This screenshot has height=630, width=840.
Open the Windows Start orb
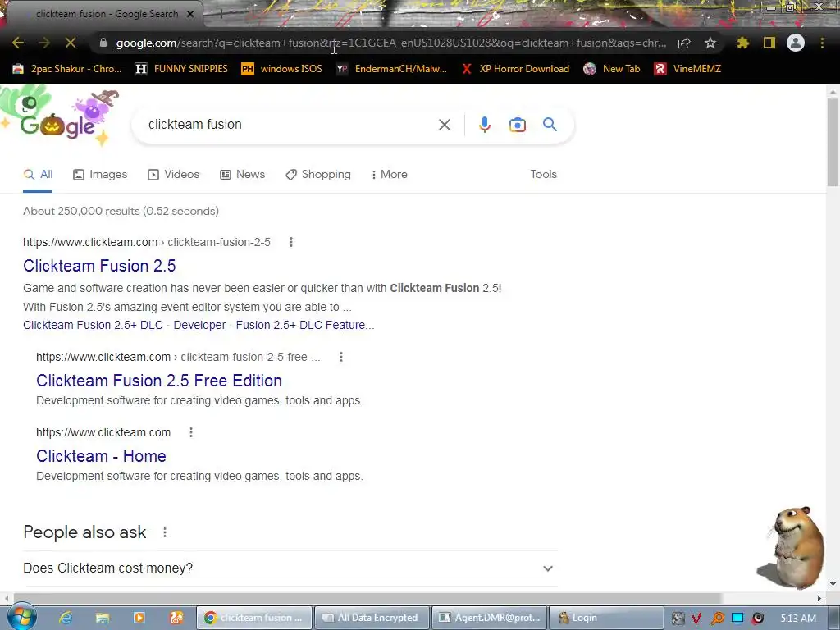pyautogui.click(x=22, y=617)
